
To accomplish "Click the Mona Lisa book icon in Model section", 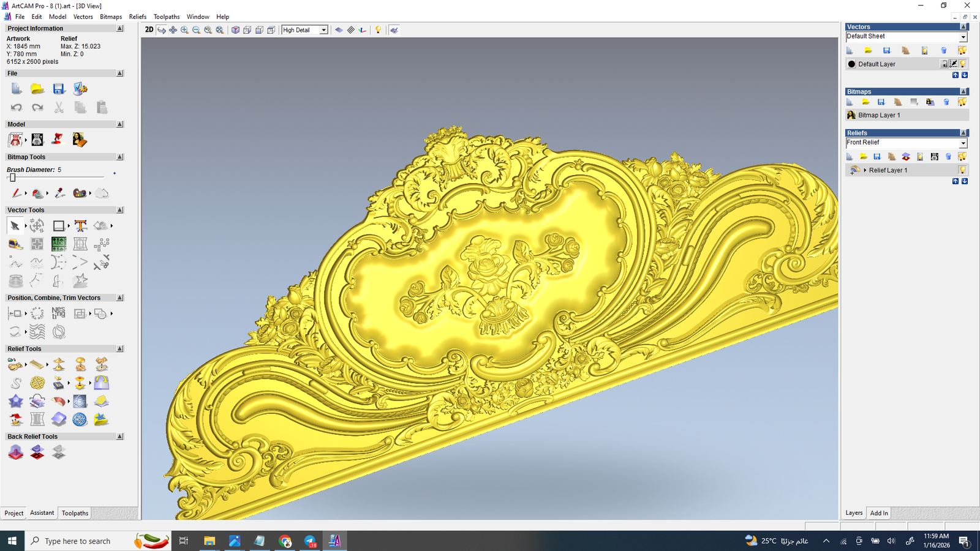I will click(x=79, y=140).
